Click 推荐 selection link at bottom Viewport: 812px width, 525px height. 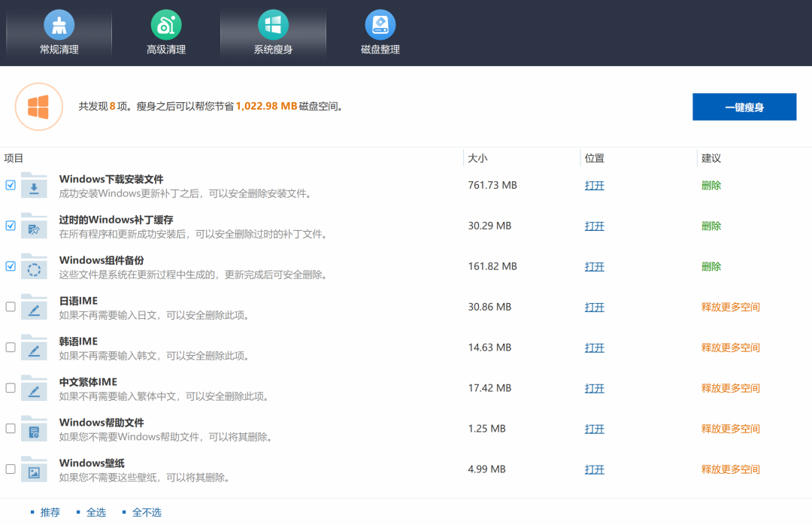coord(50,512)
